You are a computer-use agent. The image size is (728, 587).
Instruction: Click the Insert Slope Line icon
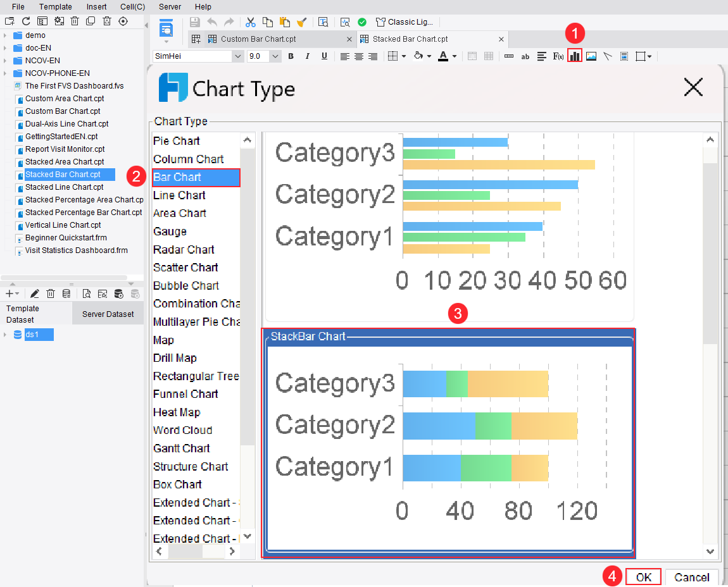(608, 56)
